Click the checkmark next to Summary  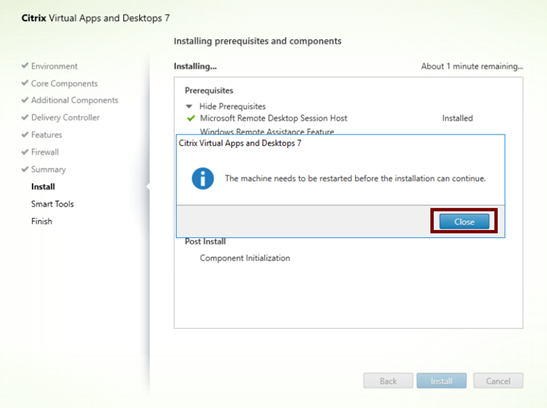click(x=25, y=169)
